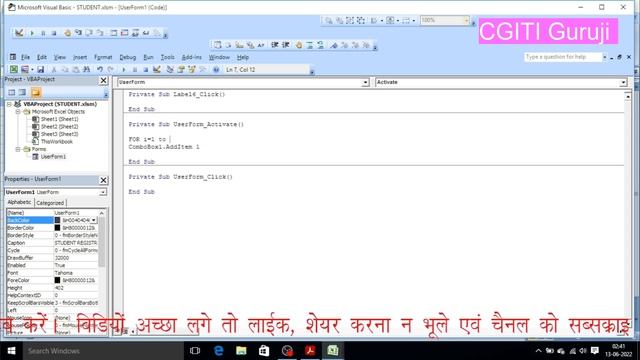This screenshot has width=640, height=360.
Task: Click the Undo arrow icon
Action: tap(100, 69)
